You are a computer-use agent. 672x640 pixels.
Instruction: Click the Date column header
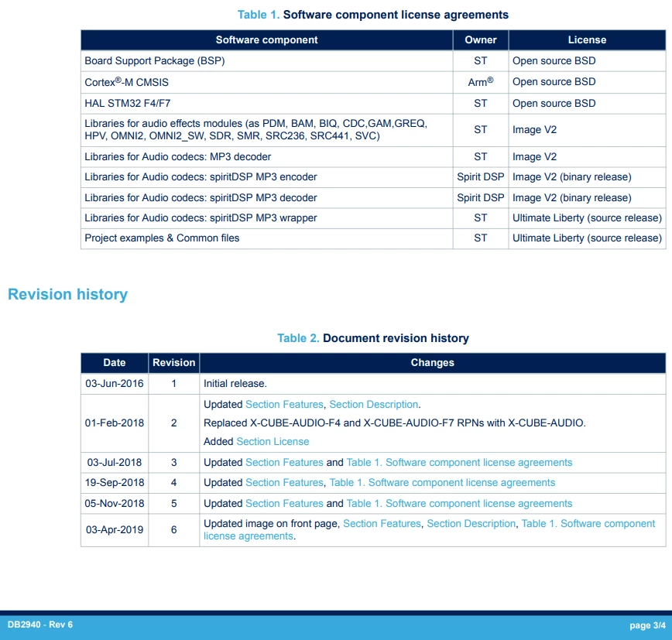click(x=115, y=362)
